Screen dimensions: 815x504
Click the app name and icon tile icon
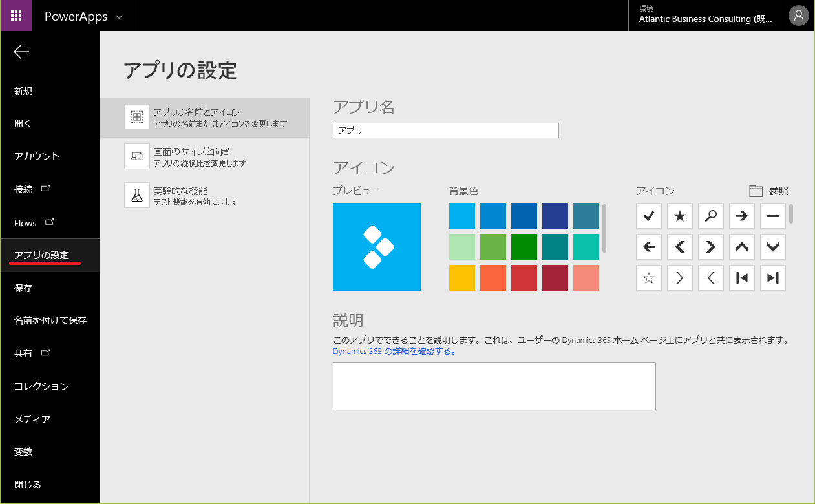(137, 118)
